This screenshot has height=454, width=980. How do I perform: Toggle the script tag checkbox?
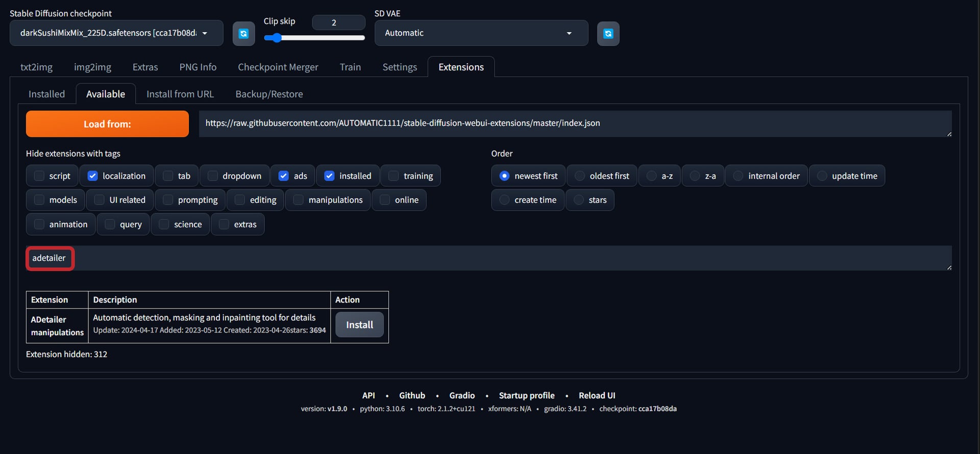39,176
